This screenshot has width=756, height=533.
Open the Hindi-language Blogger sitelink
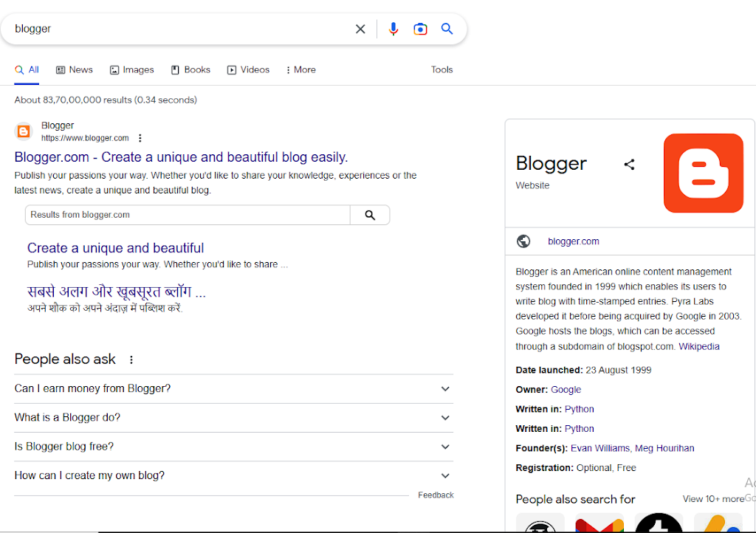[117, 292]
